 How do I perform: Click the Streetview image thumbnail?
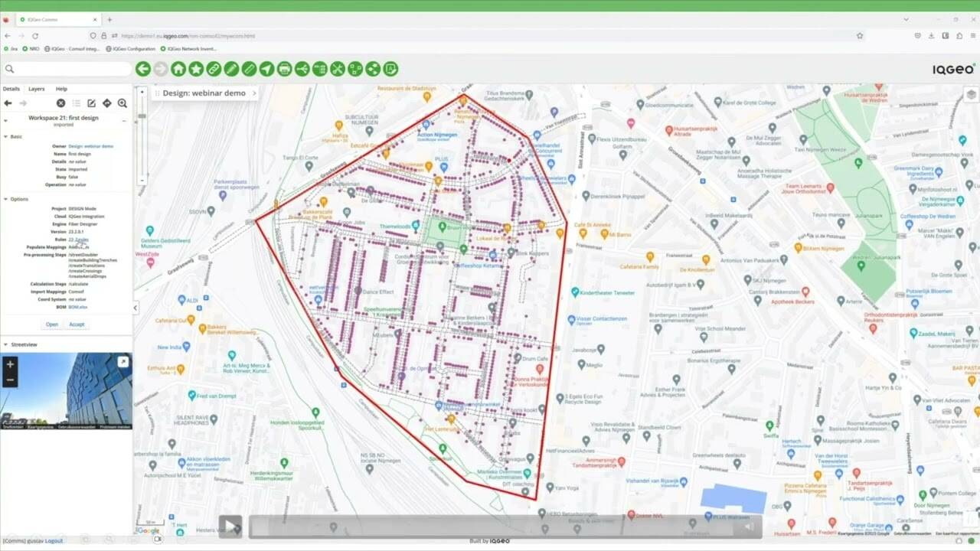coord(67,391)
